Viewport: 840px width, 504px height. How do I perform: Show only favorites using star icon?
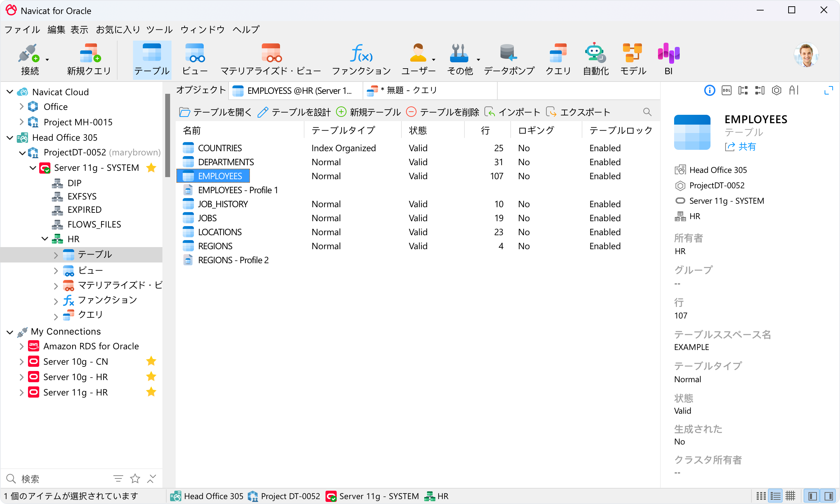(135, 478)
